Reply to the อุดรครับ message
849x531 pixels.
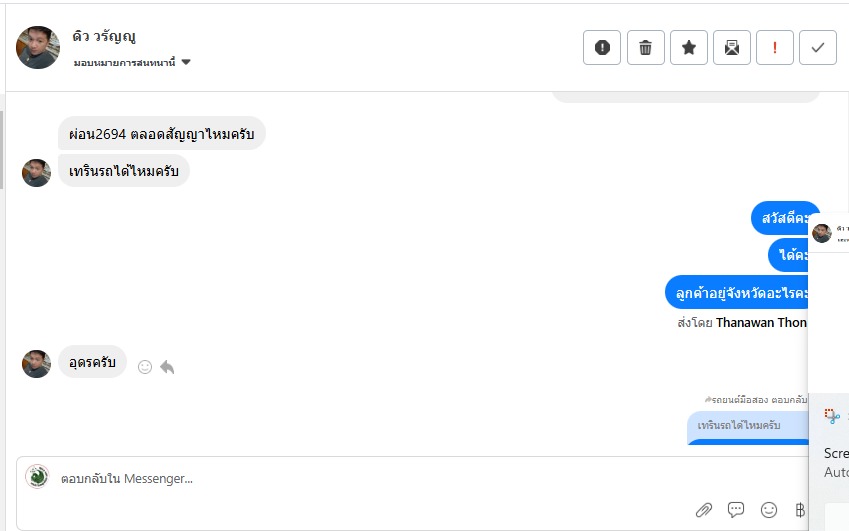click(x=167, y=367)
